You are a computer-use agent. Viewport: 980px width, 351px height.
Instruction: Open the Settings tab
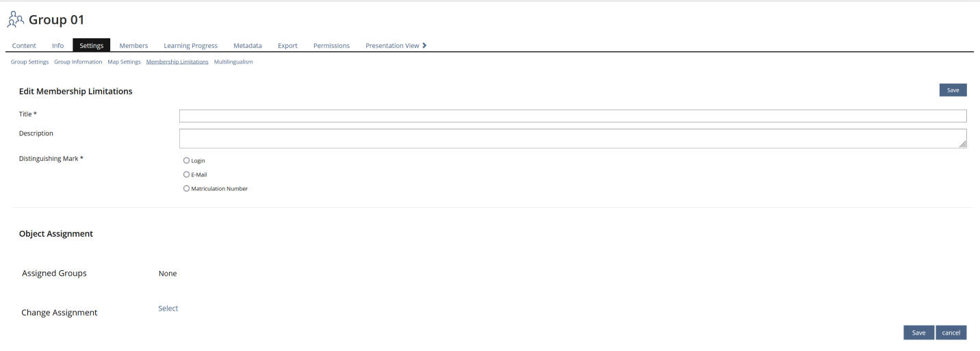(x=92, y=46)
